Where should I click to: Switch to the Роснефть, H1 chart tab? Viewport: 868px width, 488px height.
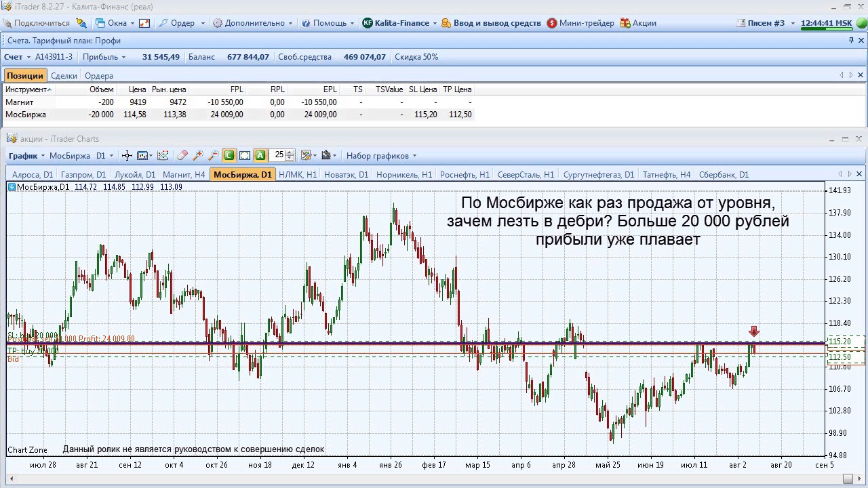465,175
